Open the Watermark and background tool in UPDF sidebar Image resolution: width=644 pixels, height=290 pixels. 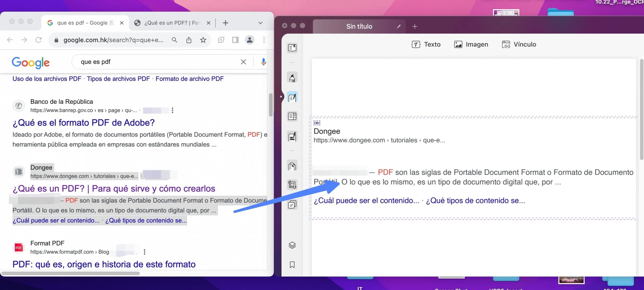point(292,204)
